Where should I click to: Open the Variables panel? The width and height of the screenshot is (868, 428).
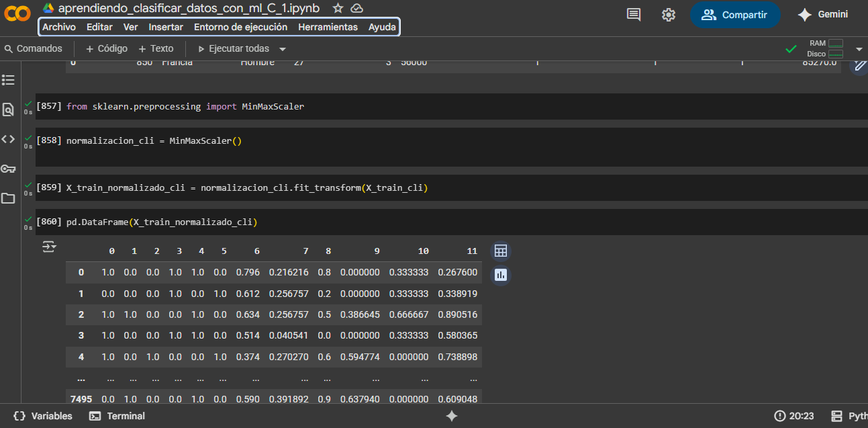(43, 416)
